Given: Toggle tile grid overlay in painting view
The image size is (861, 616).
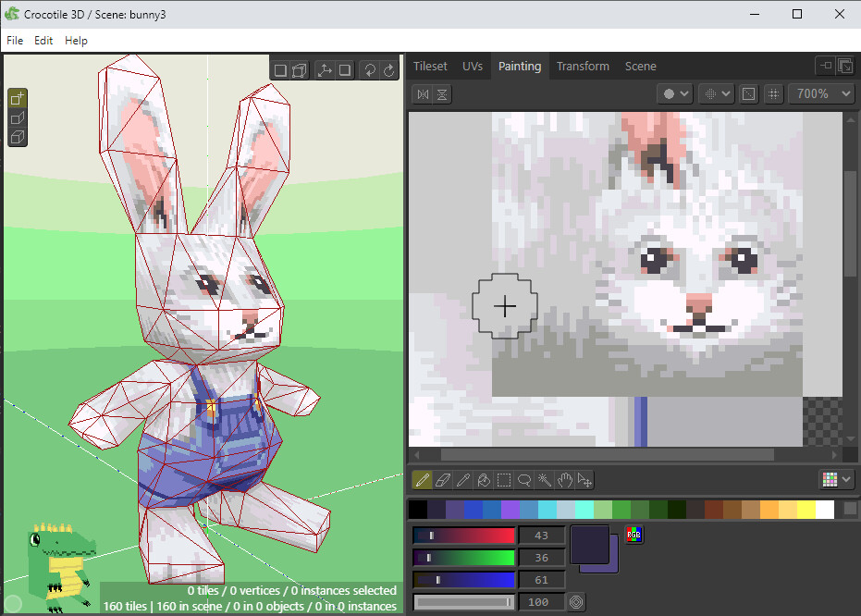Looking at the screenshot, I should 773,93.
